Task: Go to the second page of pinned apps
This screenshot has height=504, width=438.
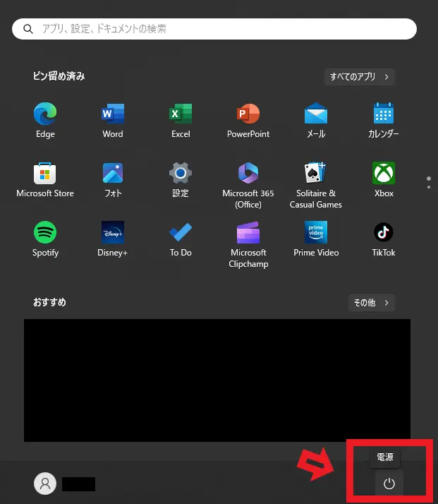Action: point(429,187)
